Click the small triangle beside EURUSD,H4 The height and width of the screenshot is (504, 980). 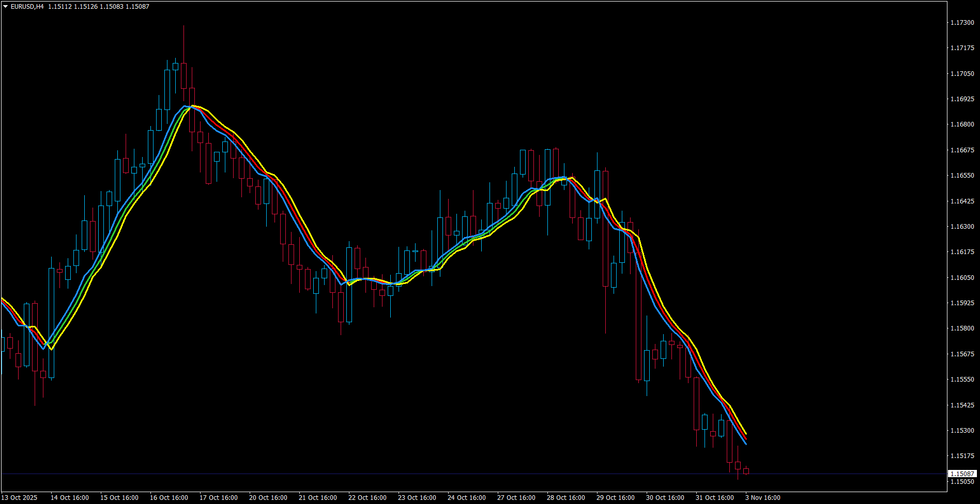[6, 7]
